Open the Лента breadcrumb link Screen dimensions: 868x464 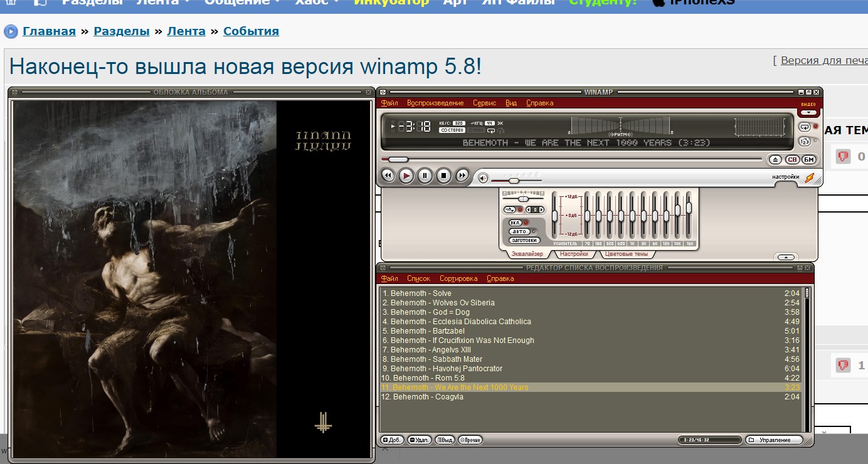tap(186, 31)
